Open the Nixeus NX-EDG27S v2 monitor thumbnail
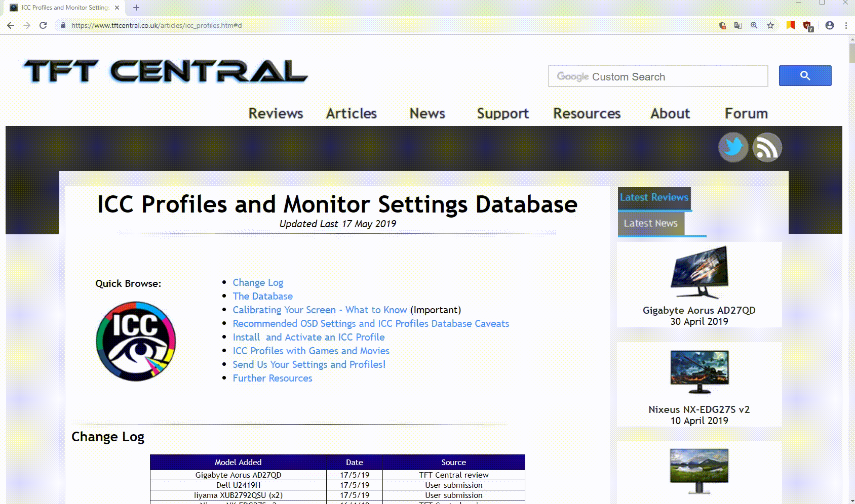855x504 pixels. 699,372
